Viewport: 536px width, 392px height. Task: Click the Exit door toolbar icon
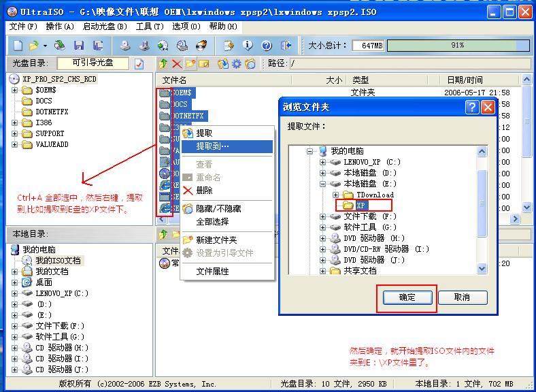286,45
